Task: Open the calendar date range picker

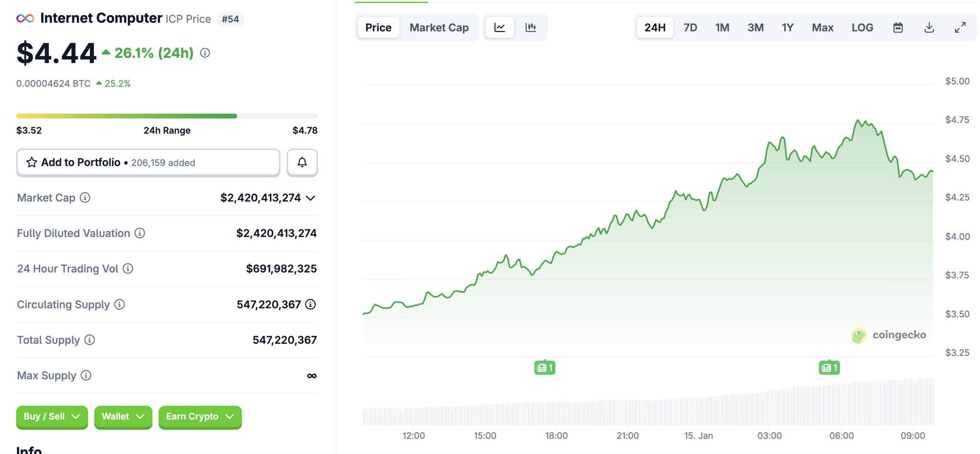Action: (898, 28)
